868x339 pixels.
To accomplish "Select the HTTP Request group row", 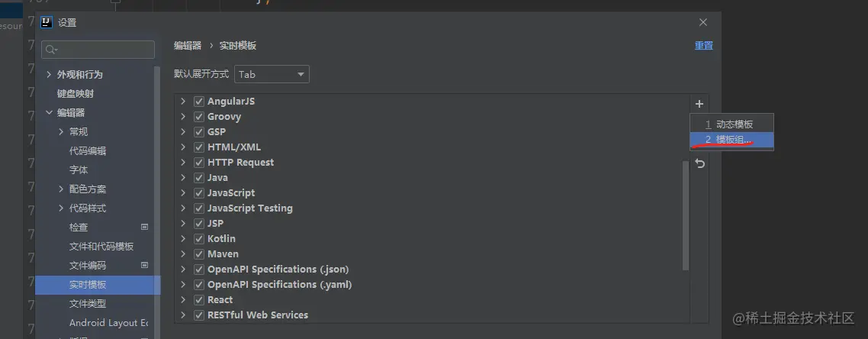I will (x=432, y=163).
